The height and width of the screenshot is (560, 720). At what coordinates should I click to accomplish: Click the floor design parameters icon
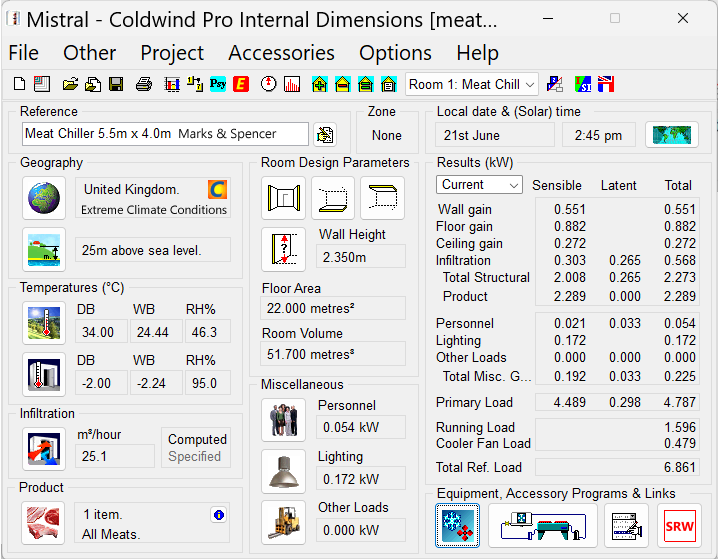tap(333, 198)
